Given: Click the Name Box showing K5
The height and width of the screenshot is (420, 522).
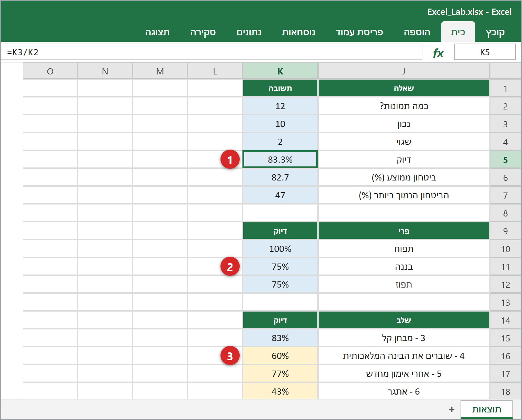Looking at the screenshot, I should tap(485, 52).
